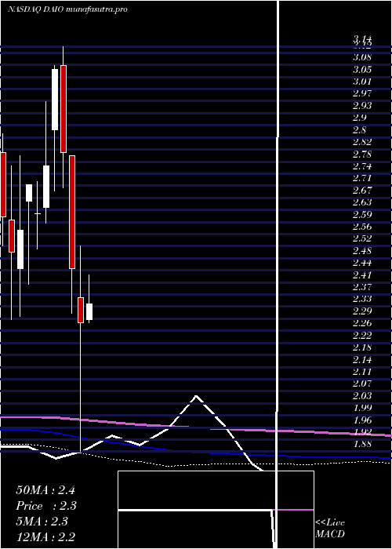Image resolution: width=392 pixels, height=549 pixels.
Task: Click the 2.22 price axis label
Action: [x=362, y=336]
